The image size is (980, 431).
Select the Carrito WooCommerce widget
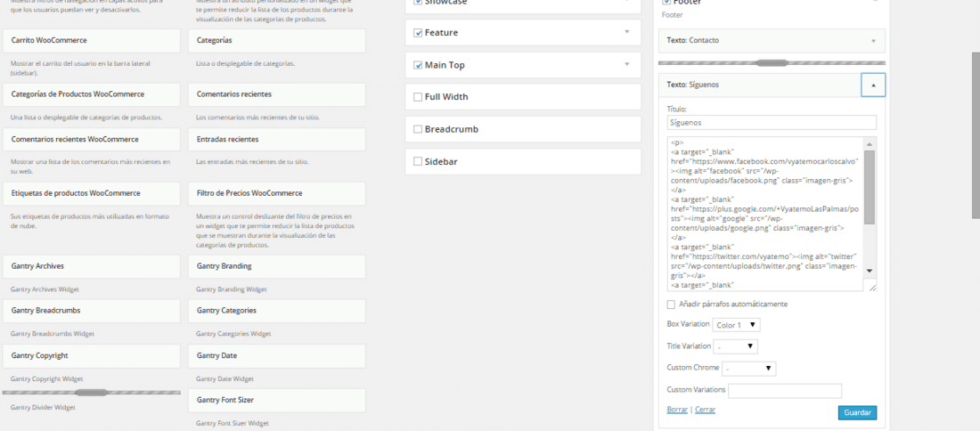coord(91,41)
